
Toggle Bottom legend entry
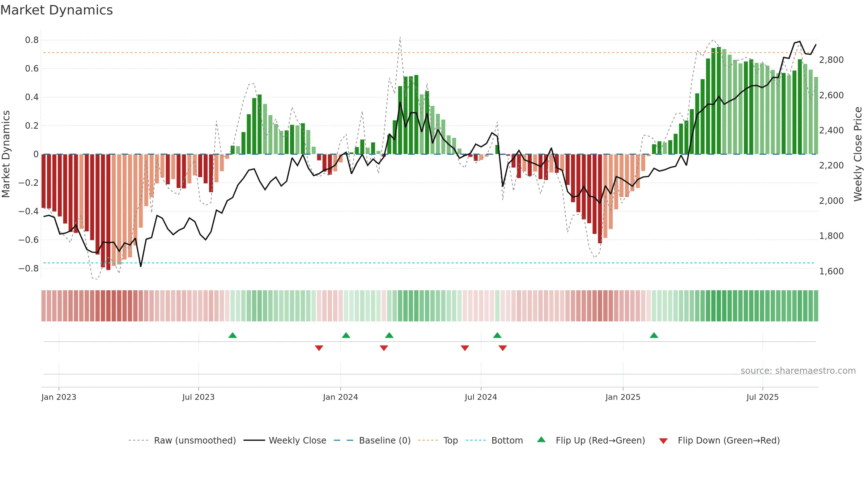tap(494, 440)
